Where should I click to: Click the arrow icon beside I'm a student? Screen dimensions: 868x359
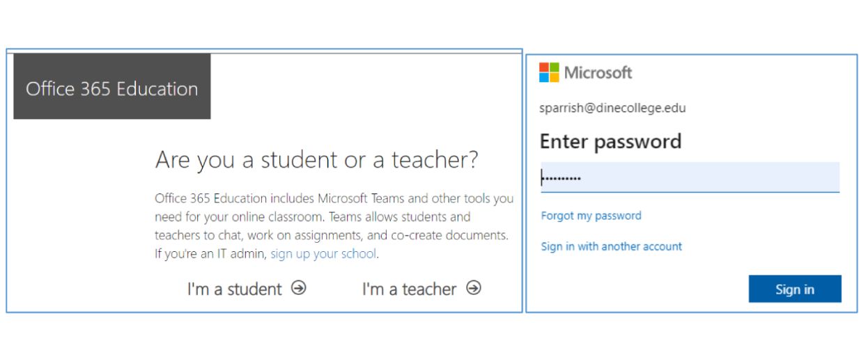[299, 288]
